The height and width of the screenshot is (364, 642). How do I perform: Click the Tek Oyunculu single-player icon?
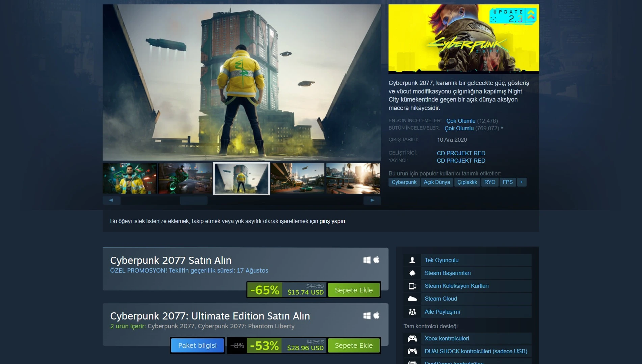(412, 260)
